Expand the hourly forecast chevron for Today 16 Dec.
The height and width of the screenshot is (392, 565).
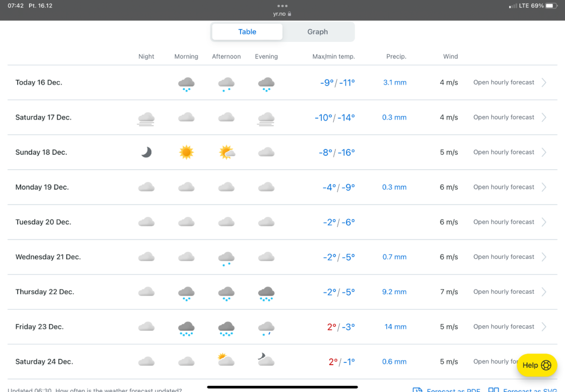[544, 82]
